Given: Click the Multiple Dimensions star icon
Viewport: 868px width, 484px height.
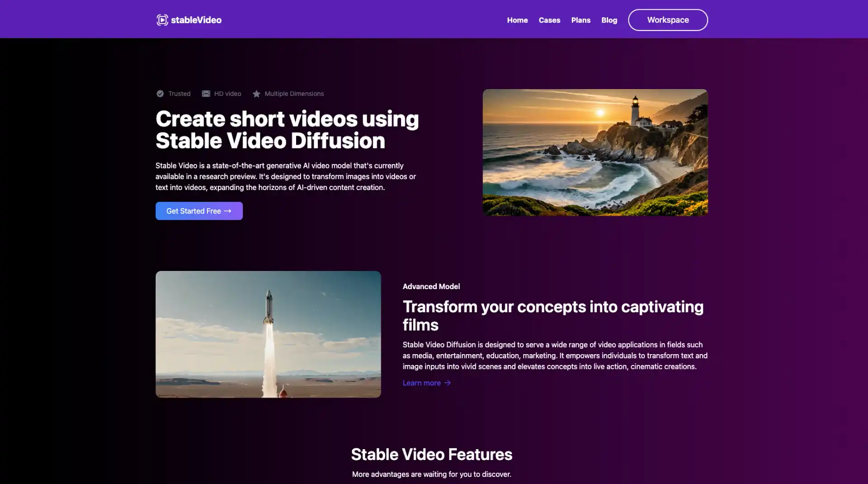Looking at the screenshot, I should 256,94.
